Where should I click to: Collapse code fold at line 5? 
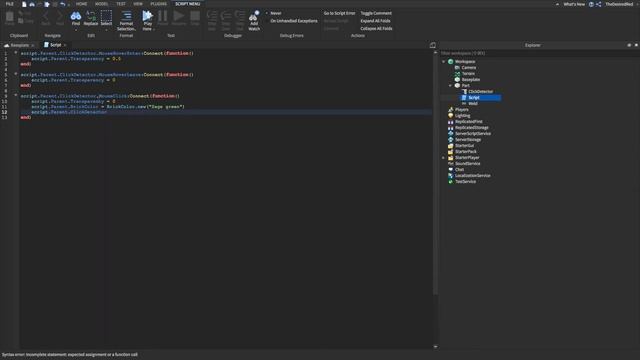16,74
